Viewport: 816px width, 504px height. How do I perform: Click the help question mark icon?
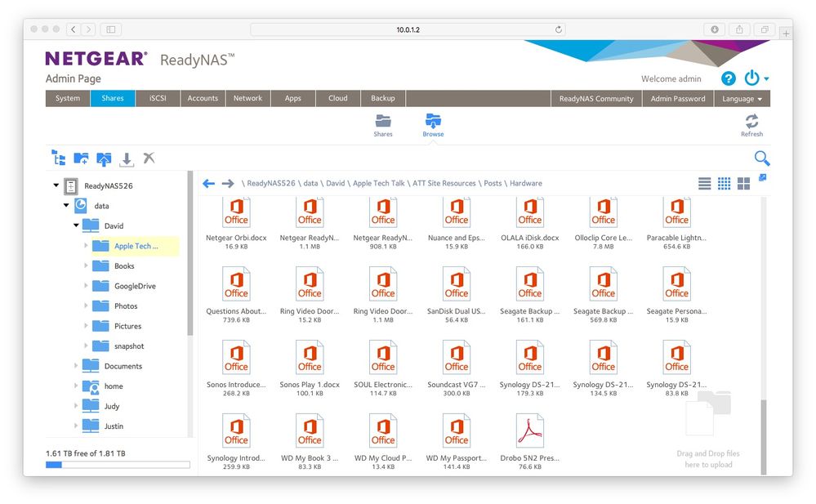pos(729,78)
